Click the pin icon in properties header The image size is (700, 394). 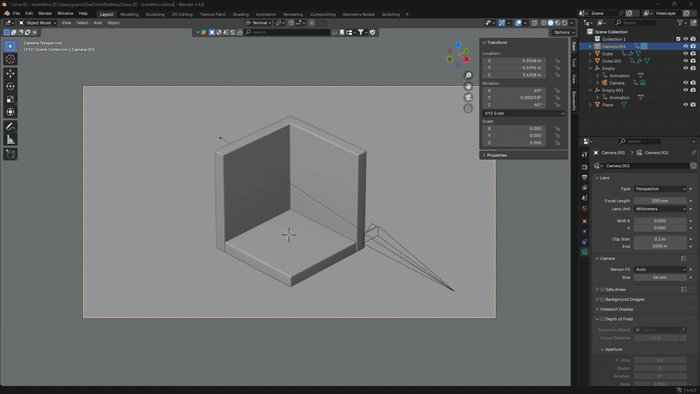pyautogui.click(x=693, y=153)
